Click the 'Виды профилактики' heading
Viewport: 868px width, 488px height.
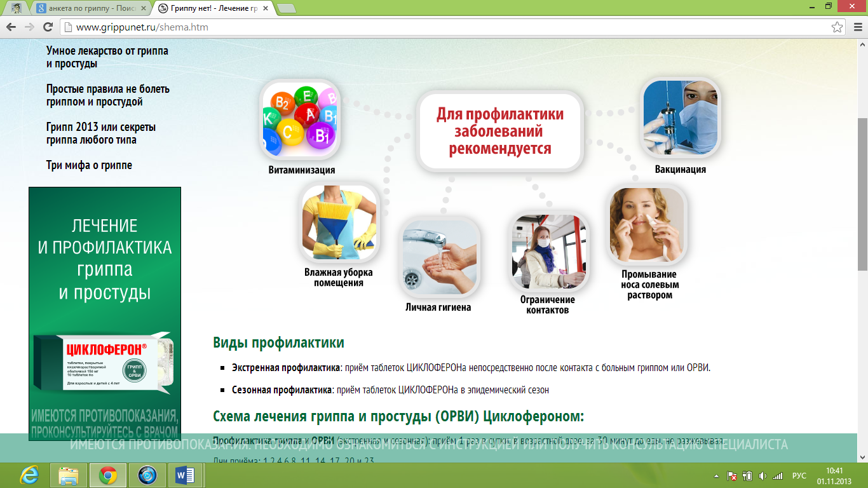(279, 343)
